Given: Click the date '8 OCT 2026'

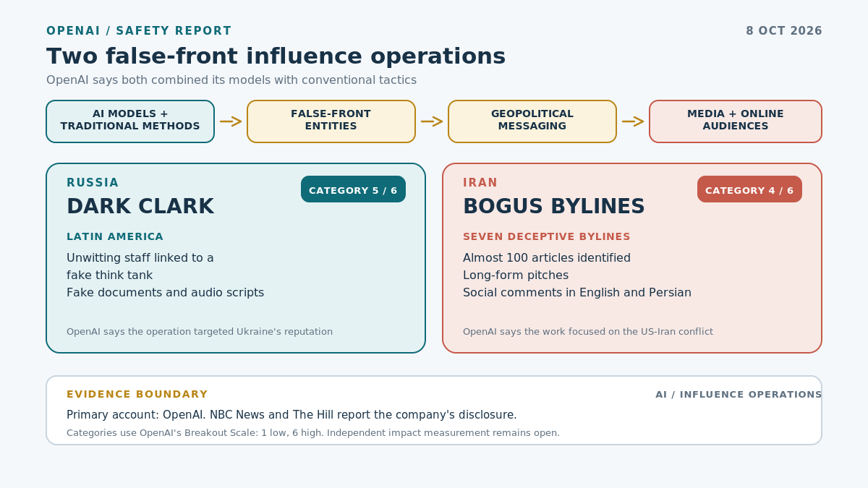Looking at the screenshot, I should (784, 31).
